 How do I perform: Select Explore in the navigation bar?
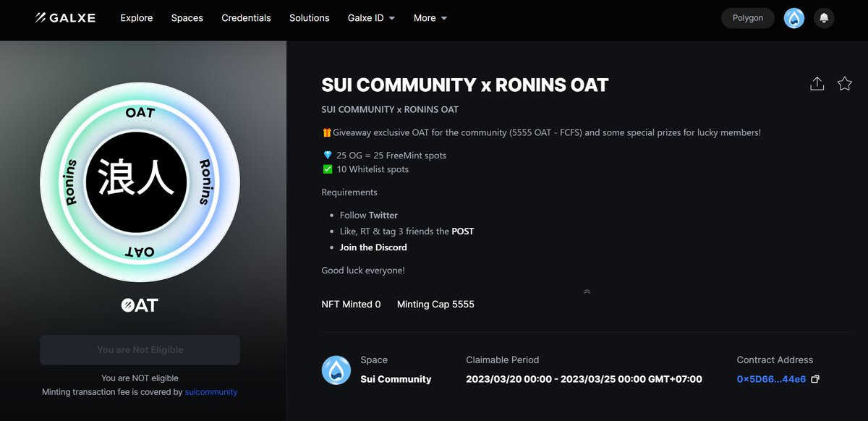pos(136,17)
